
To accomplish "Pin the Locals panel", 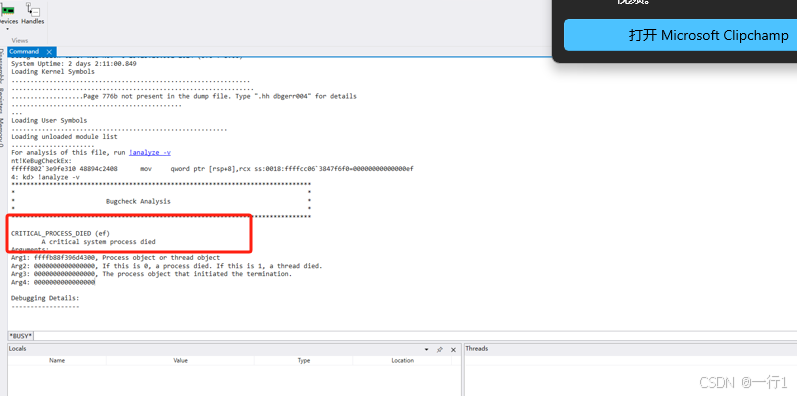I will point(440,350).
